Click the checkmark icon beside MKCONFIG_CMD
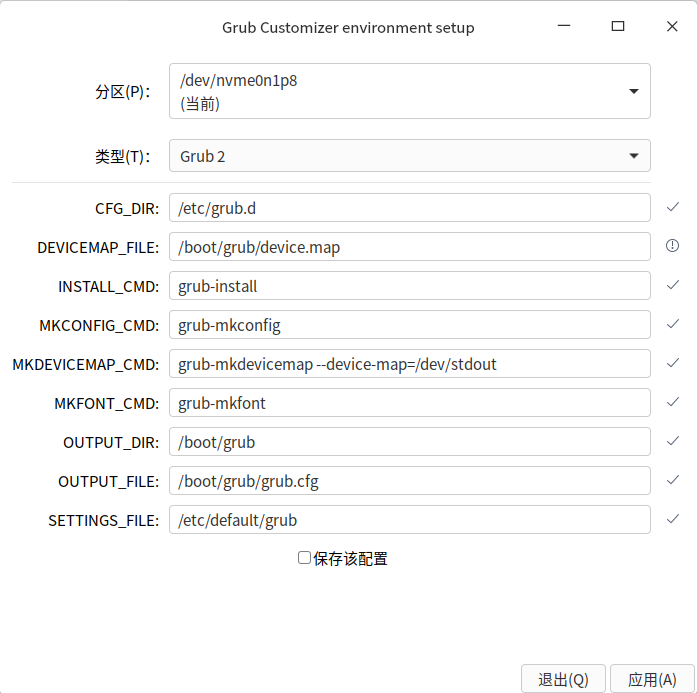697x693 pixels. pos(673,324)
